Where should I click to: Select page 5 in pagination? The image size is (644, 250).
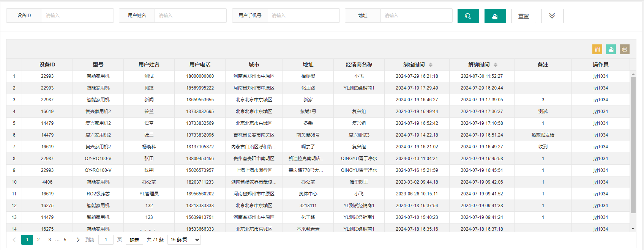(x=65, y=240)
